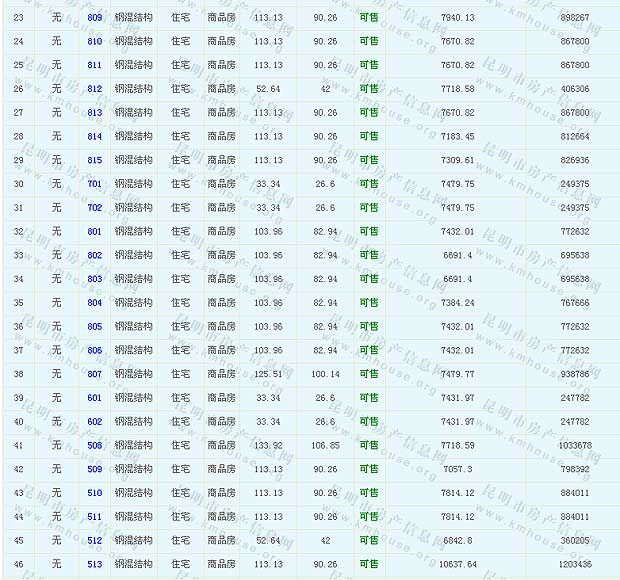The height and width of the screenshot is (580, 620).
Task: Click 可售 status in row 46
Action: pyautogui.click(x=369, y=564)
